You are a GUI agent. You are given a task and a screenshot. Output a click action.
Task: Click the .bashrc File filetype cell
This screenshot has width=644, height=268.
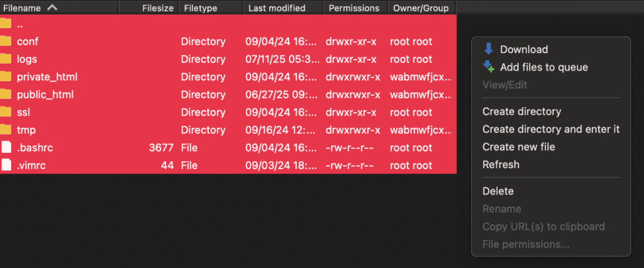[x=189, y=148]
